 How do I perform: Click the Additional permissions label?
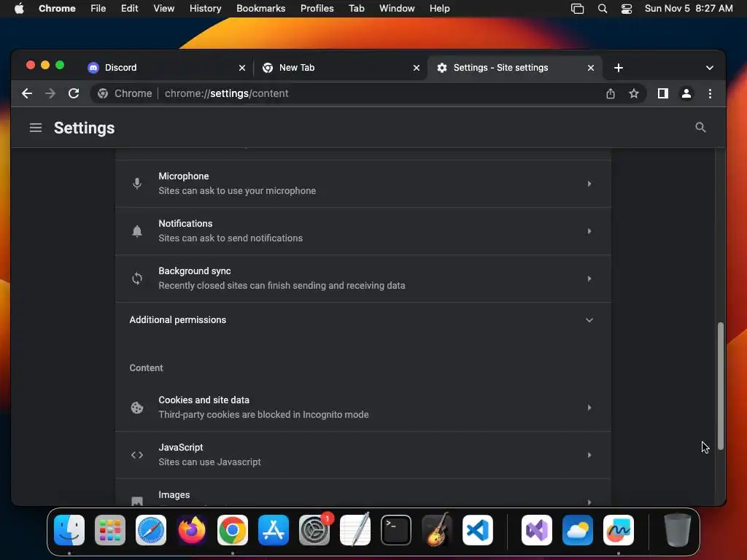[x=178, y=320]
